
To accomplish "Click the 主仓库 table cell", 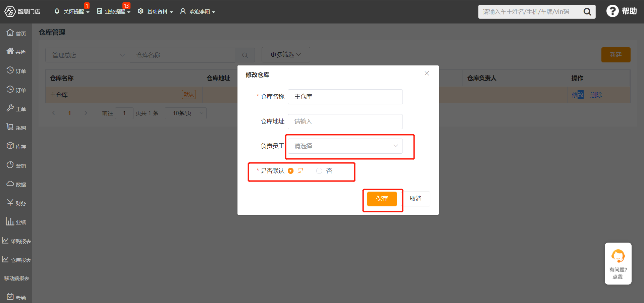I will click(x=124, y=95).
